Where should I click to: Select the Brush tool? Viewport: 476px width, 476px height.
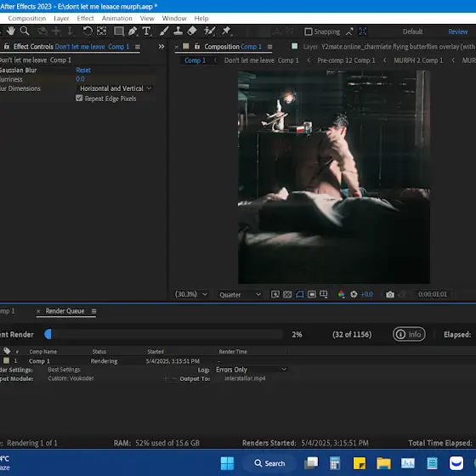[x=164, y=31]
